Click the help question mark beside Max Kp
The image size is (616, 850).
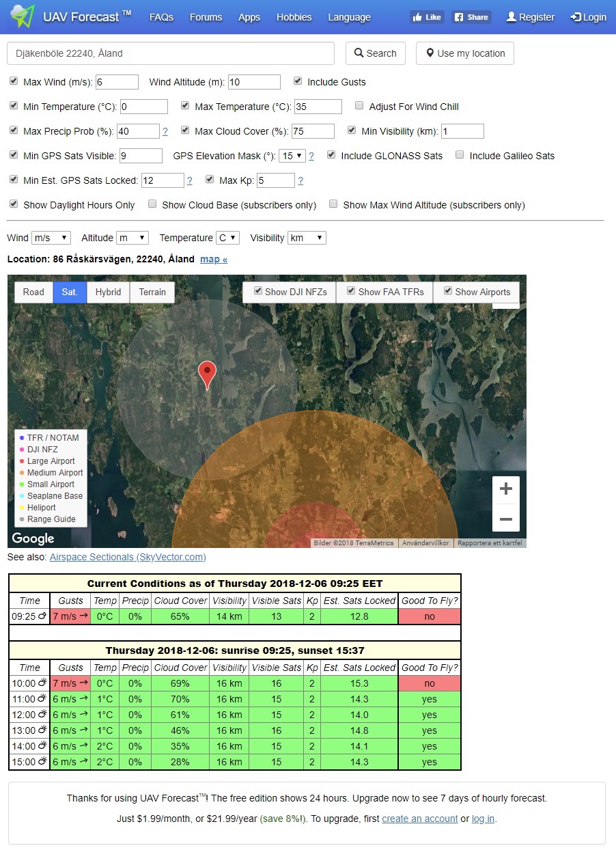pyautogui.click(x=300, y=180)
